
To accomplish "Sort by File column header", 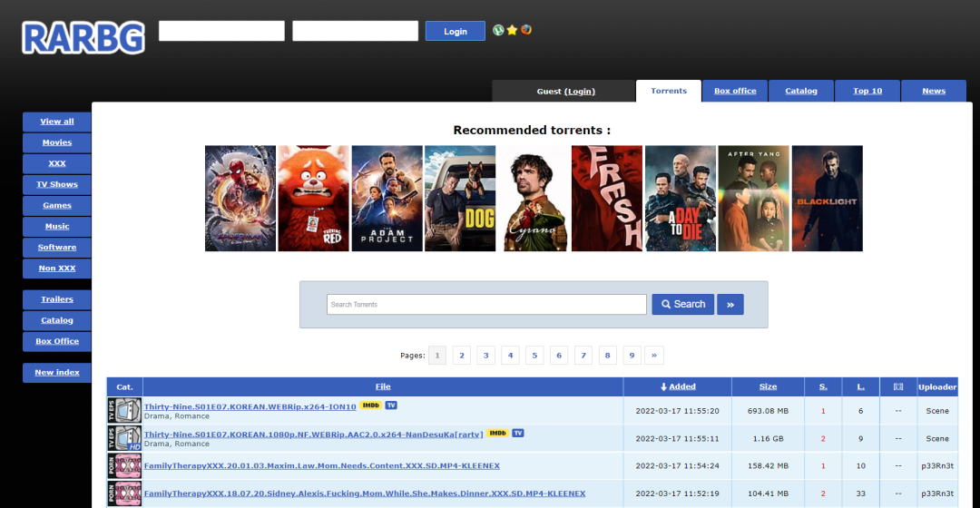I will coord(383,386).
